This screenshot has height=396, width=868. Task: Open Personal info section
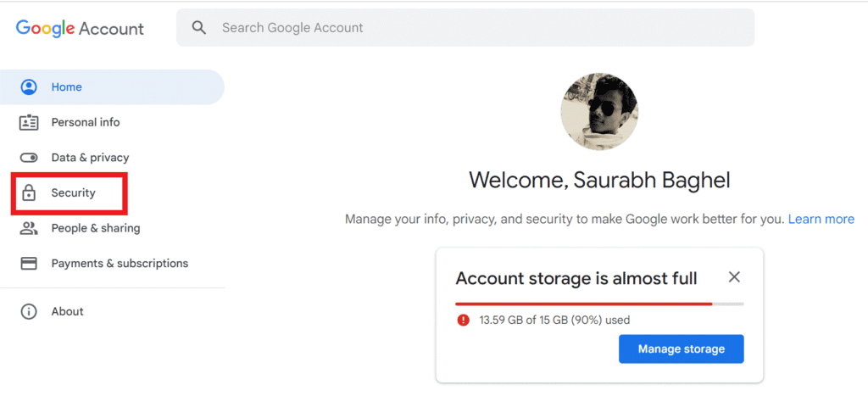point(86,122)
